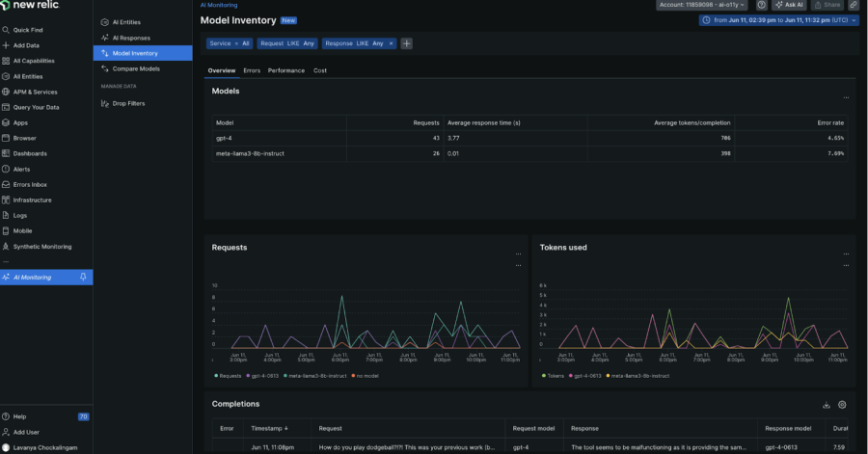
Task: Open the time range picker dropdown
Action: (x=778, y=20)
